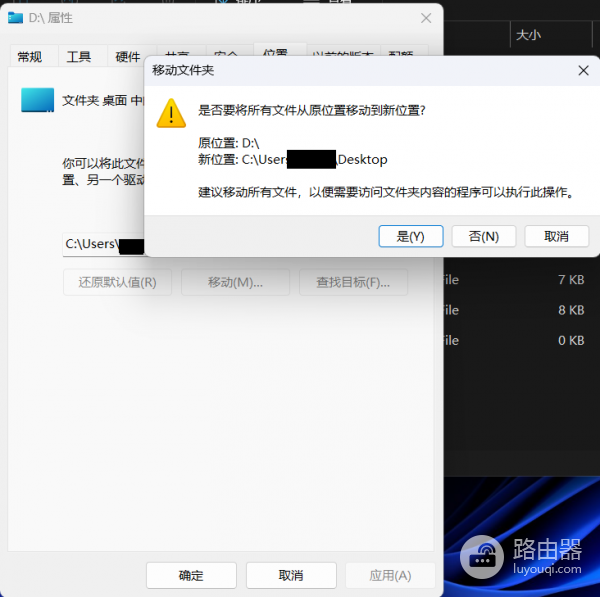Viewport: 600px width, 597px height.
Task: Decline move with 否(N) button
Action: (x=484, y=236)
